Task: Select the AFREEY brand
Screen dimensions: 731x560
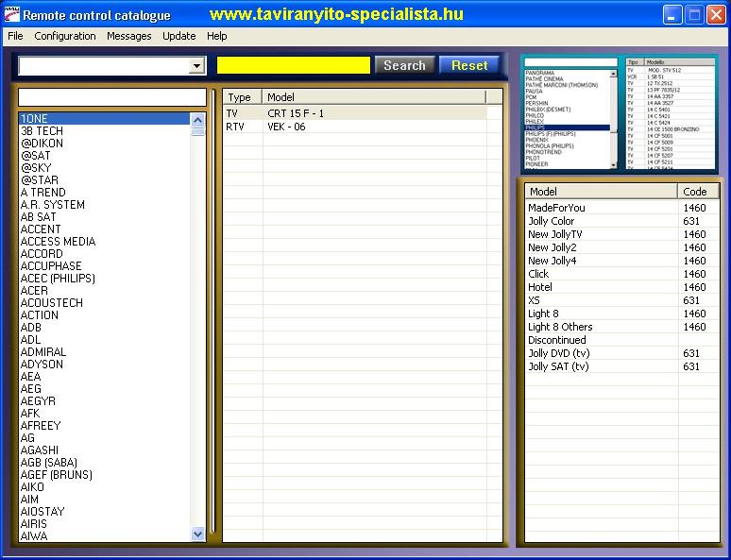Action: (x=105, y=426)
